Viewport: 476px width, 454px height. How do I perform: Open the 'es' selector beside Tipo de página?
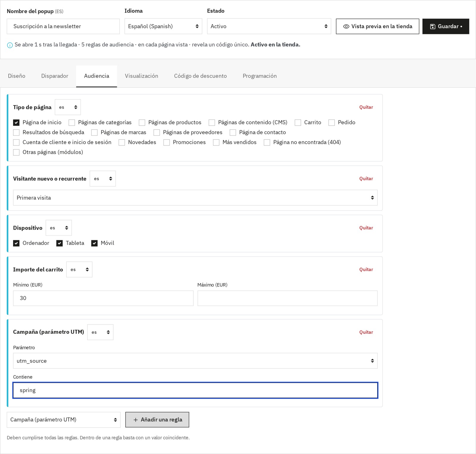[x=68, y=107]
